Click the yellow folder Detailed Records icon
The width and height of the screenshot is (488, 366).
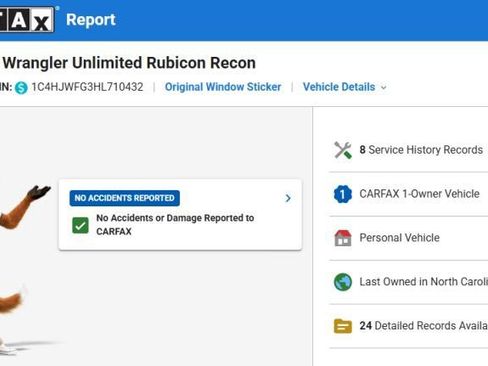[343, 326]
